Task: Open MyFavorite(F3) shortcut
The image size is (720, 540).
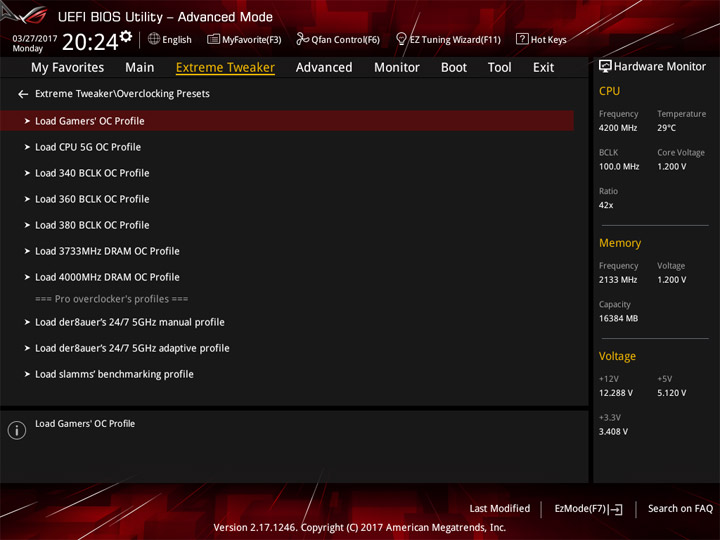Action: (x=244, y=39)
